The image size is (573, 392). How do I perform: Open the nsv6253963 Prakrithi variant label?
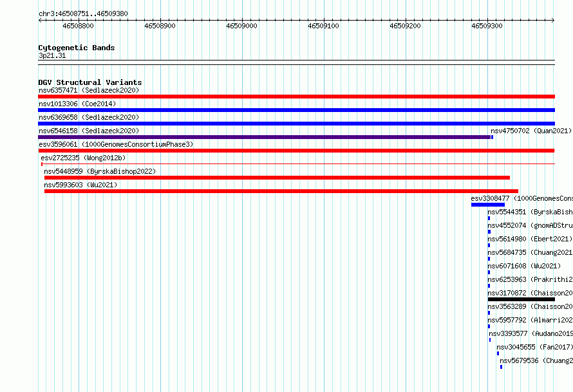click(x=531, y=279)
